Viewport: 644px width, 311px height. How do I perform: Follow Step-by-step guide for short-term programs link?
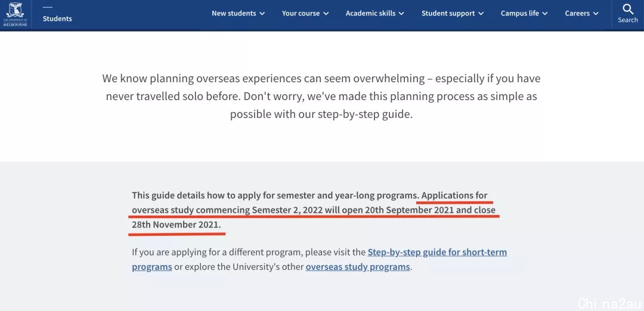point(320,259)
